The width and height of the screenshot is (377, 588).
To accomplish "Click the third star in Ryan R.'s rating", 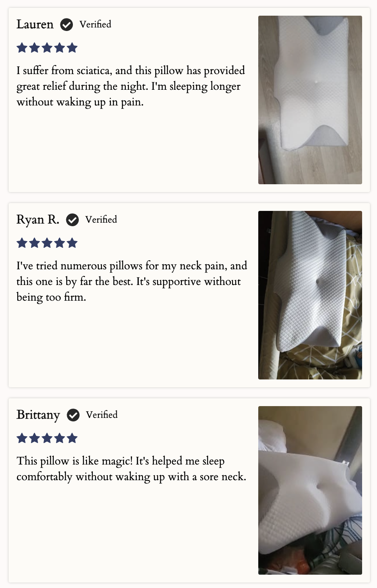I will 47,243.
